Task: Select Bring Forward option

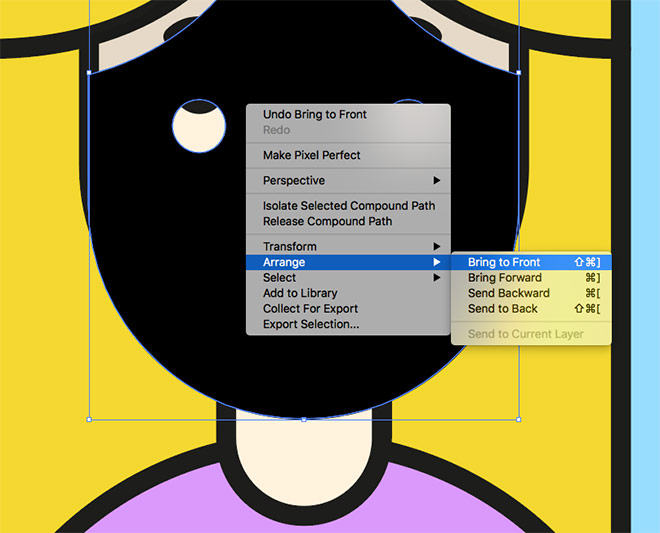Action: (531, 278)
